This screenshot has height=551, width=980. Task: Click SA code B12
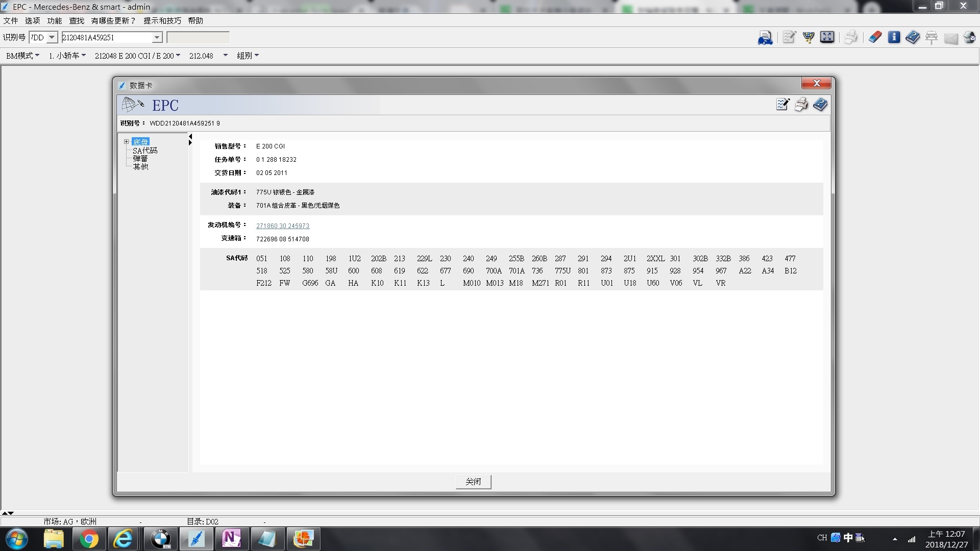click(791, 271)
